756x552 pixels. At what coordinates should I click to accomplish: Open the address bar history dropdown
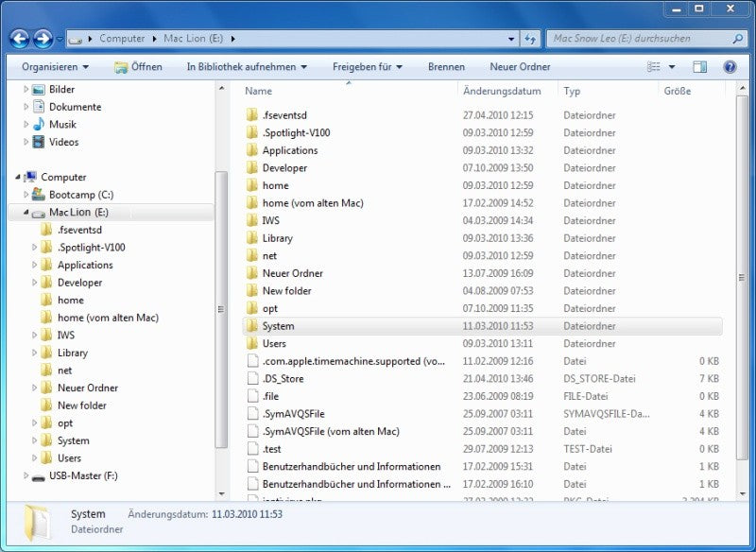point(511,39)
